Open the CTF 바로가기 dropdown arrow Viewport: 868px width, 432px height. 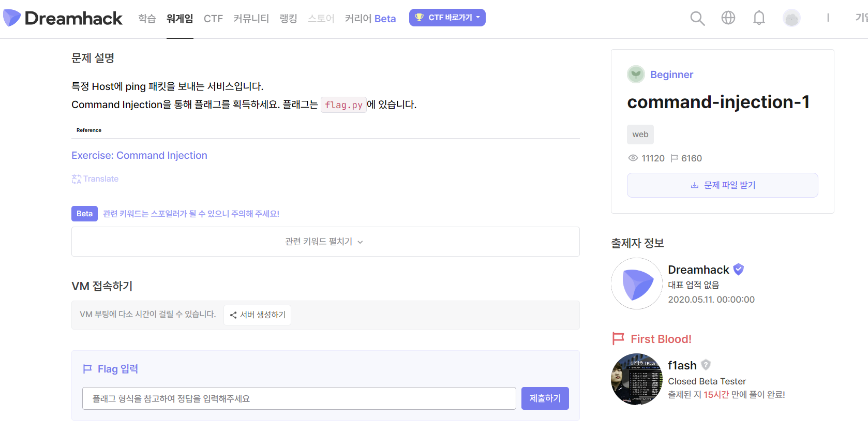pos(478,17)
